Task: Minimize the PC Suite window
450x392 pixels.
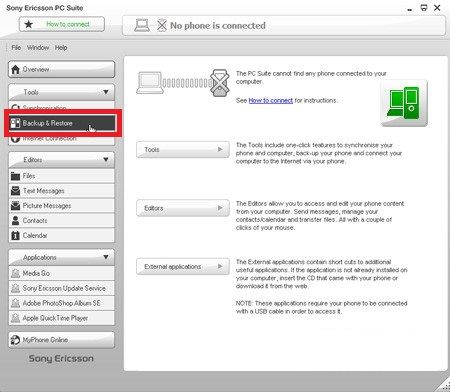Action: 410,9
